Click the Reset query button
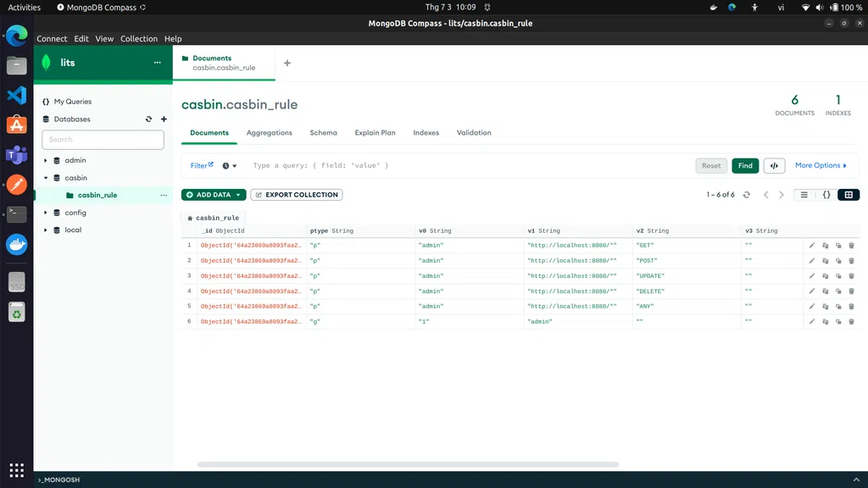 click(711, 165)
